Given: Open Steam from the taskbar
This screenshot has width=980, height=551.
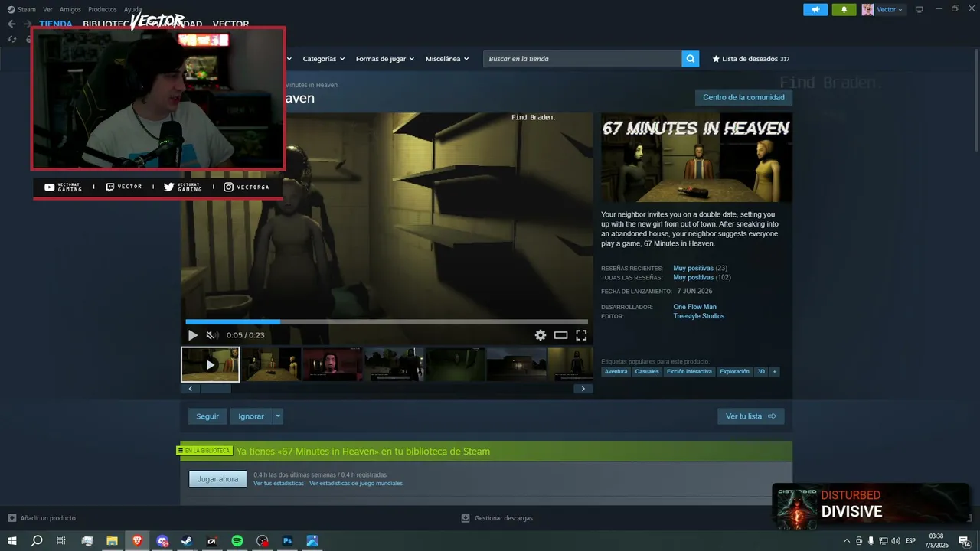Looking at the screenshot, I should pyautogui.click(x=188, y=541).
